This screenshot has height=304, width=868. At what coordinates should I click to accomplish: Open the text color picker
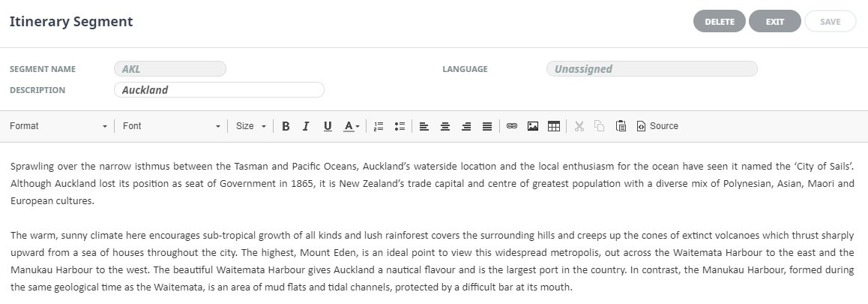351,127
